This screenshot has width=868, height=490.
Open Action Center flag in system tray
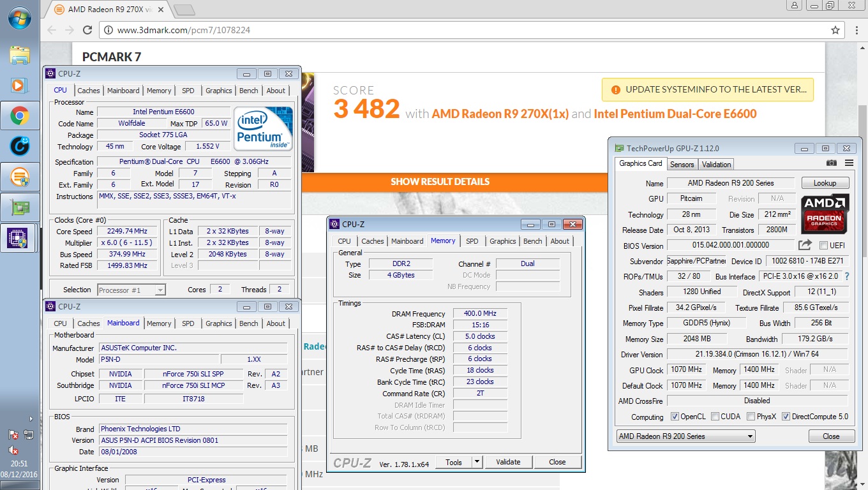[x=13, y=435]
